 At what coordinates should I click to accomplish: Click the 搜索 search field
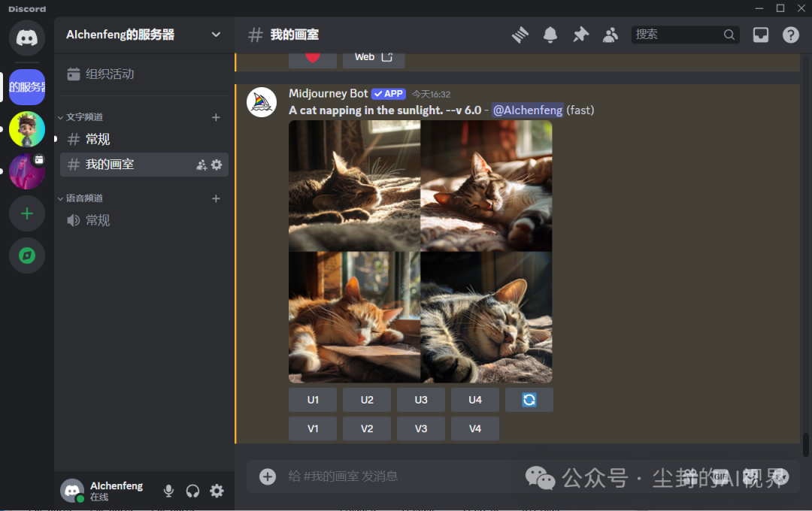pos(685,35)
